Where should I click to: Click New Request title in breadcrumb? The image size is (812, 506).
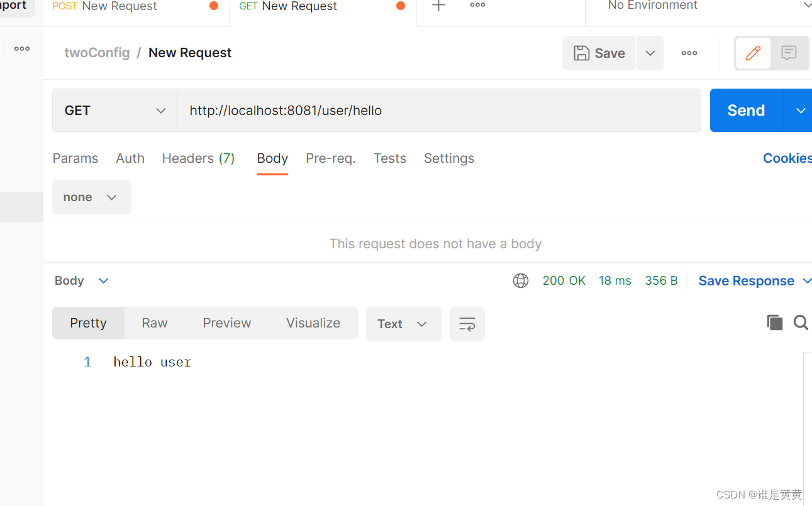pos(190,53)
